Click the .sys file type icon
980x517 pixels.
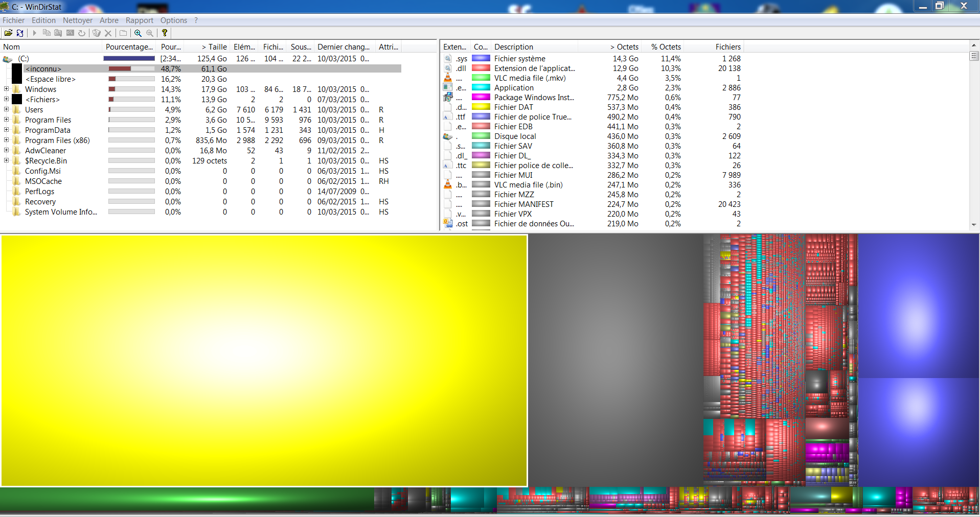click(x=448, y=59)
